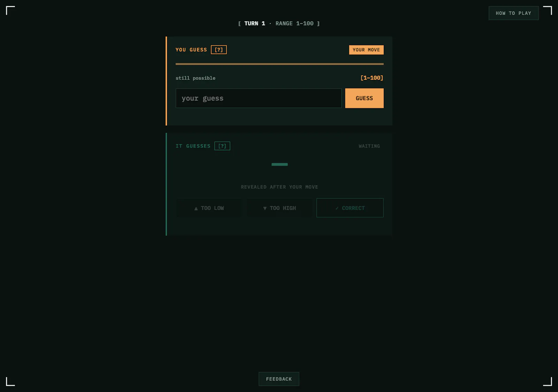558x392 pixels.
Task: Click the 'It Guesses' panel title
Action: coord(193,146)
